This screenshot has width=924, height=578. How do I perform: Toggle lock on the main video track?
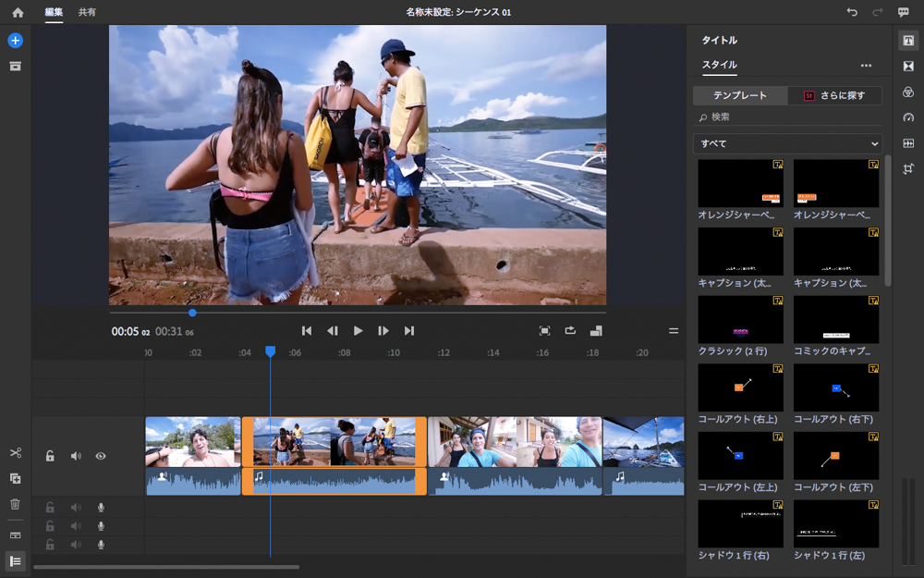(50, 456)
